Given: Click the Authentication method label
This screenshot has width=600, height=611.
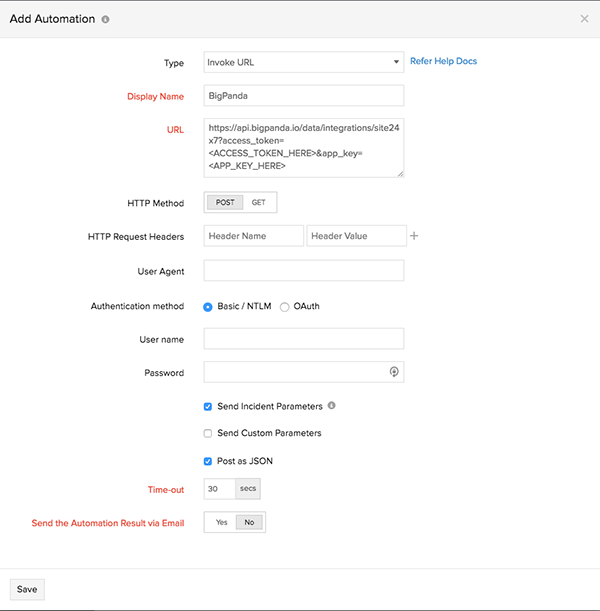Looking at the screenshot, I should (137, 306).
